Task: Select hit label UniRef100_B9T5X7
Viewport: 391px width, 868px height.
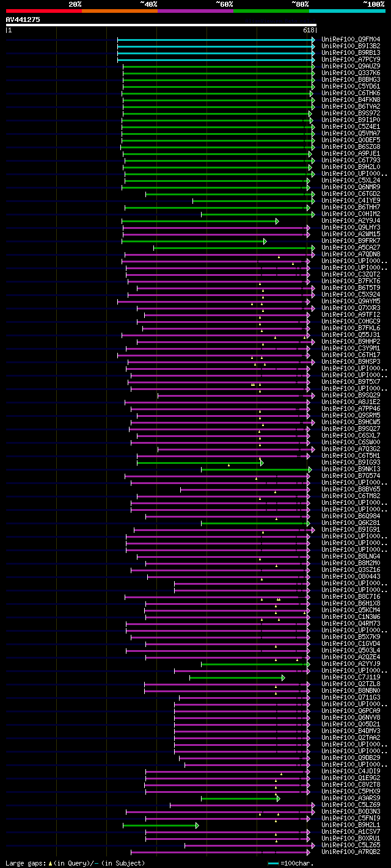Action: coord(351,382)
